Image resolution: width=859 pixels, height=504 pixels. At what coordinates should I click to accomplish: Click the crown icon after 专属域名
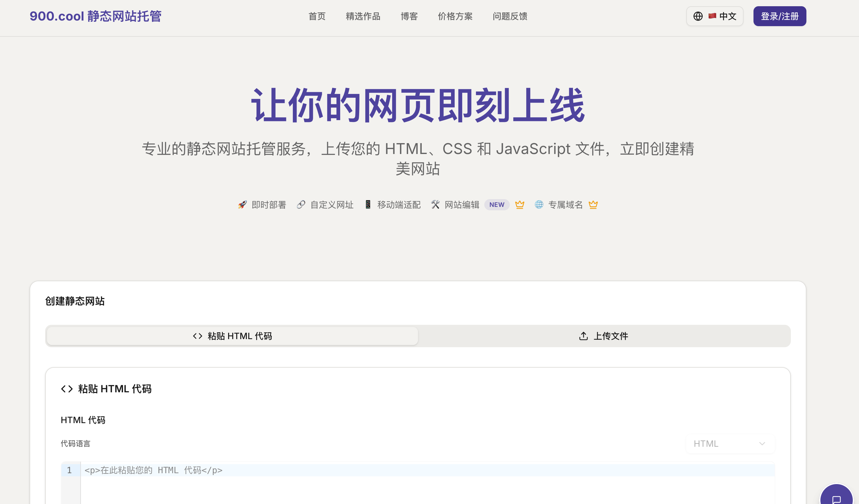click(x=593, y=204)
